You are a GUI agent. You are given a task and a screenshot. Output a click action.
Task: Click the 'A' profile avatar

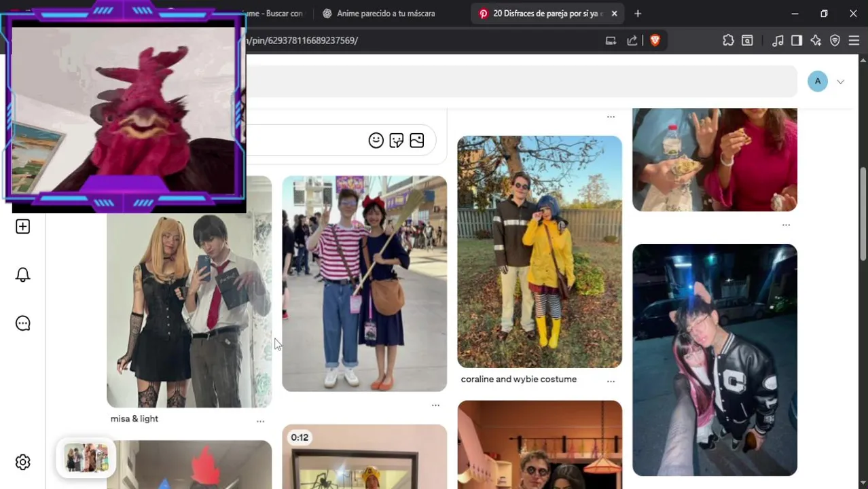[x=818, y=81]
